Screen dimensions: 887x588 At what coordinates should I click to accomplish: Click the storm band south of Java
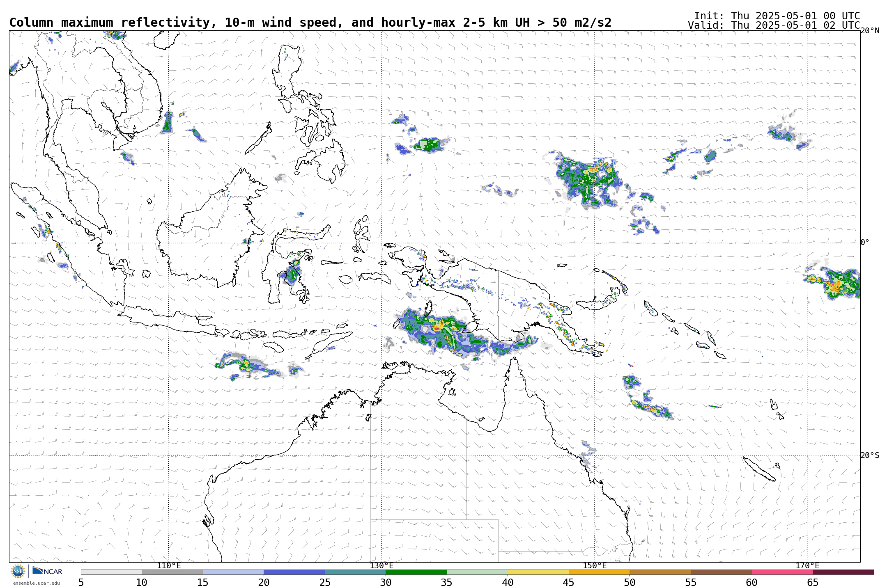[x=248, y=366]
